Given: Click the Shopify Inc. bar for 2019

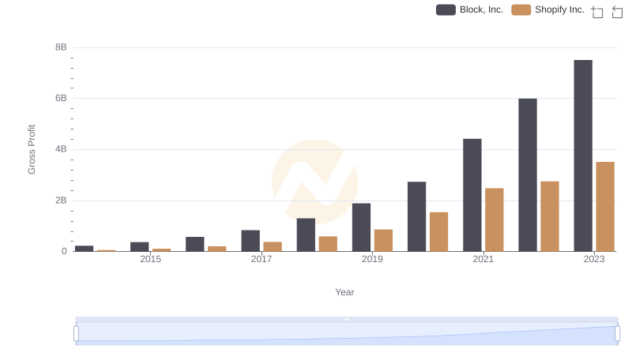Looking at the screenshot, I should coord(383,241).
